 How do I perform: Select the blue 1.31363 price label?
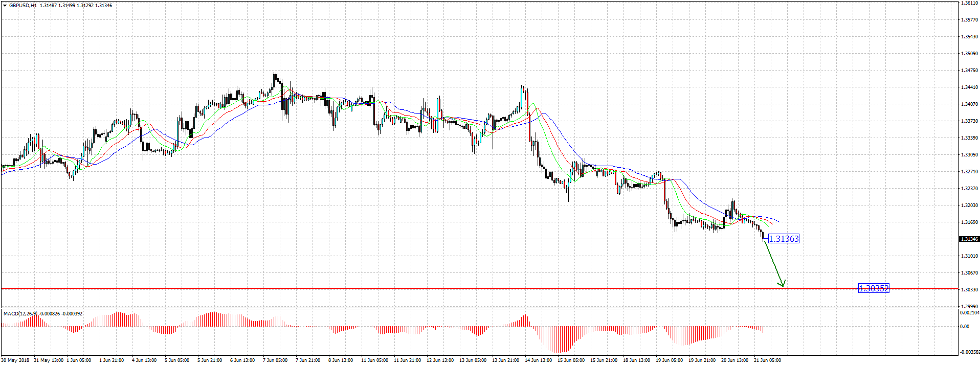[x=784, y=239]
